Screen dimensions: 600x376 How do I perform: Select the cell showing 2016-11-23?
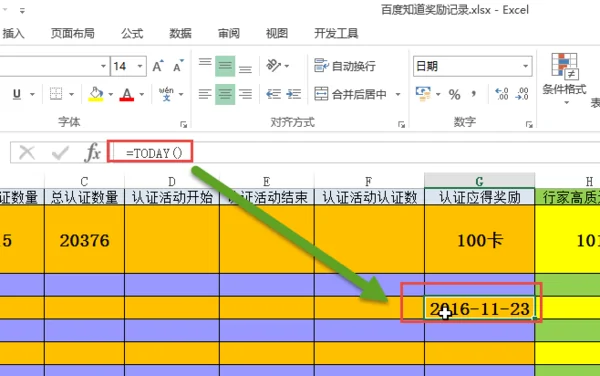click(479, 308)
